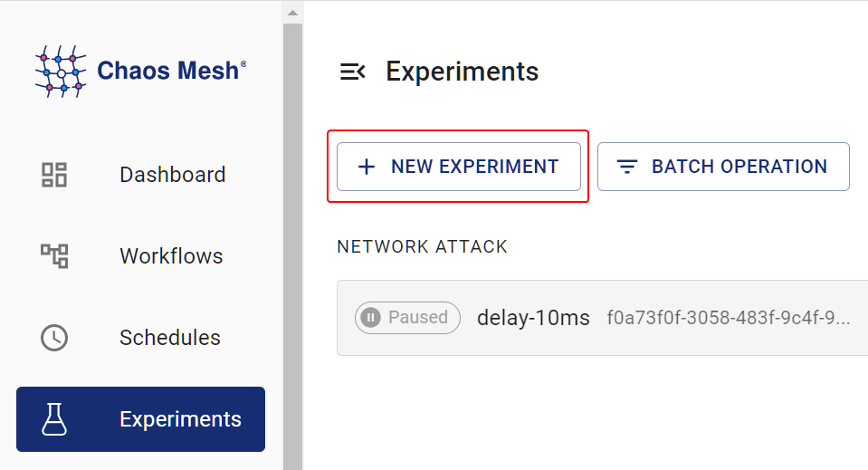Screen dimensions: 868x470
Task: Open the Dashboard page
Action: (172, 175)
